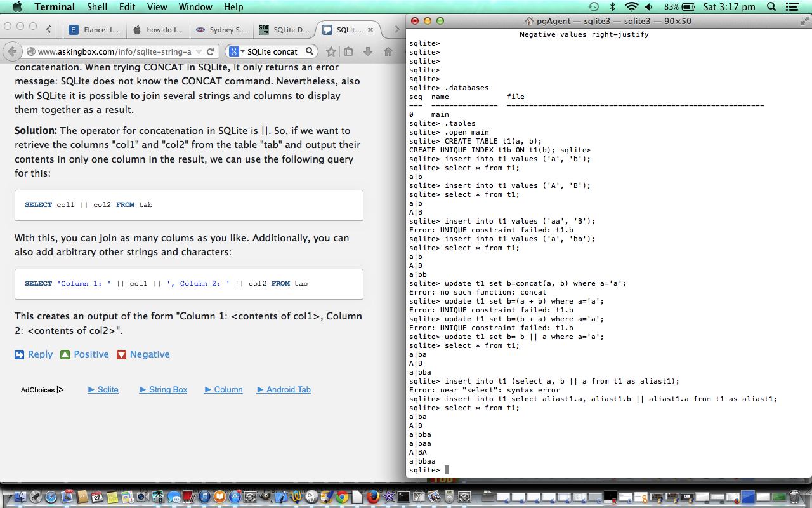Screen dimensions: 812x508
Task: Open the Window menu
Action: click(195, 7)
